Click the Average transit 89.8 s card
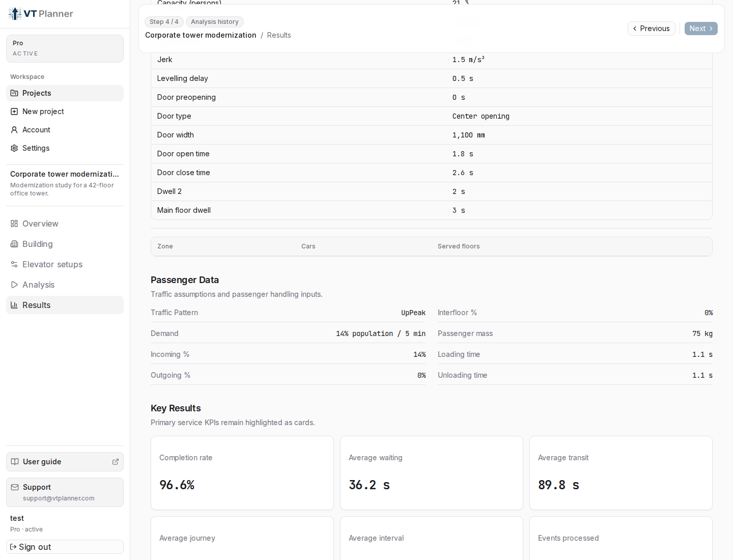Viewport: 733px width, 560px height. point(621,473)
